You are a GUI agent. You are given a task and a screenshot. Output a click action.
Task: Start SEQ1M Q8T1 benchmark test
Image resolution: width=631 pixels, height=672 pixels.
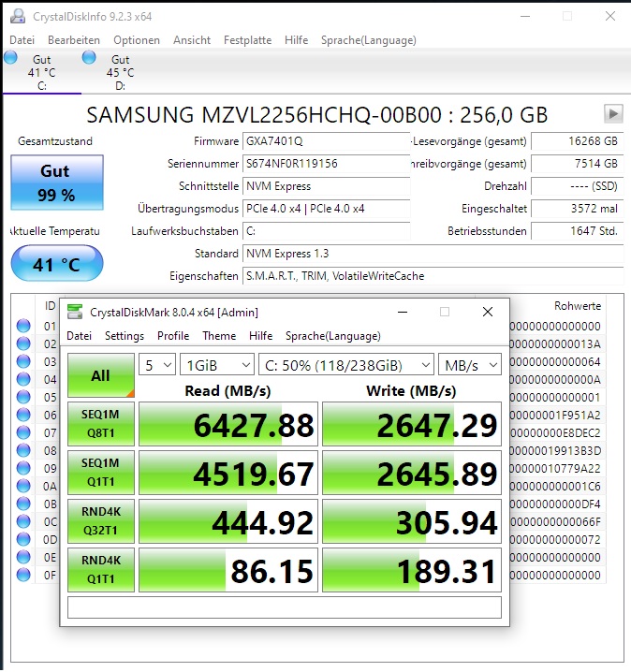(101, 424)
